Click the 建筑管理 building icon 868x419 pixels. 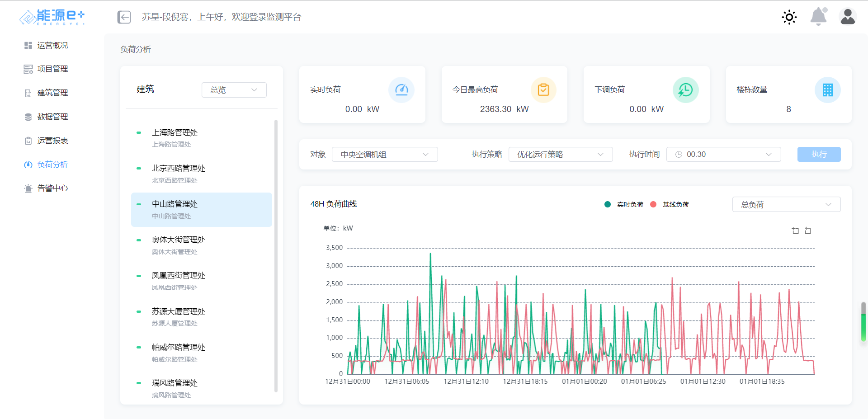click(x=28, y=93)
